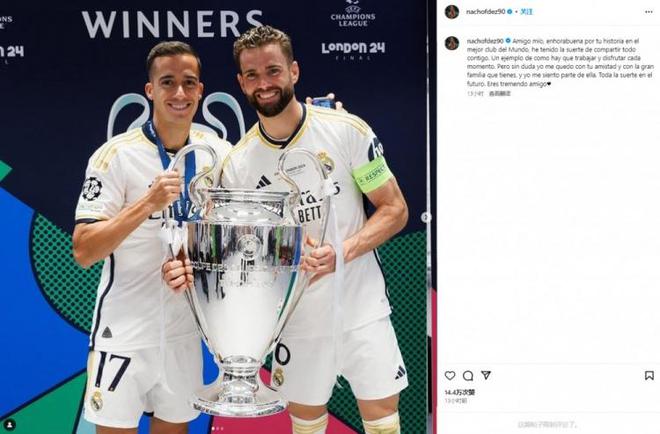Open nachofdez90 avatar beside the caption

point(452,43)
